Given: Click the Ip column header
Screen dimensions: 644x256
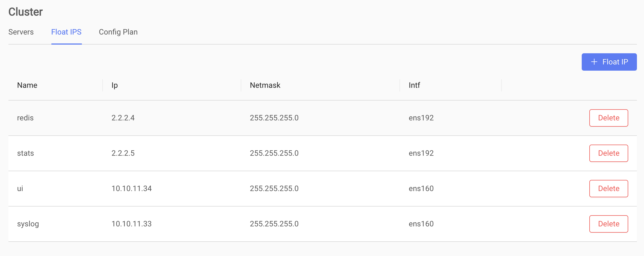Looking at the screenshot, I should pos(114,85).
